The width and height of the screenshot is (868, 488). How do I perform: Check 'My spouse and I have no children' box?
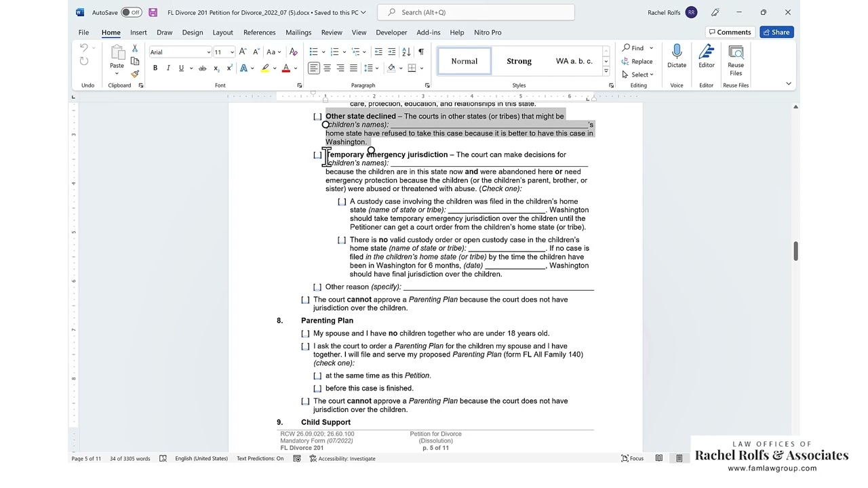click(305, 333)
